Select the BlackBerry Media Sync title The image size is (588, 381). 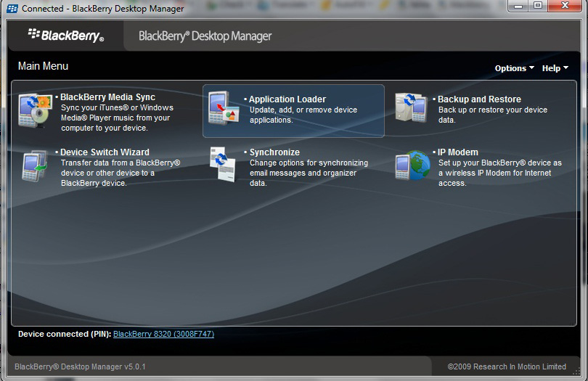(107, 97)
